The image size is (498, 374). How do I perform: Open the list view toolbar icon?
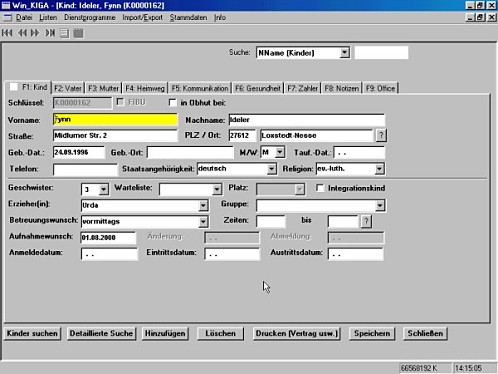[x=64, y=33]
